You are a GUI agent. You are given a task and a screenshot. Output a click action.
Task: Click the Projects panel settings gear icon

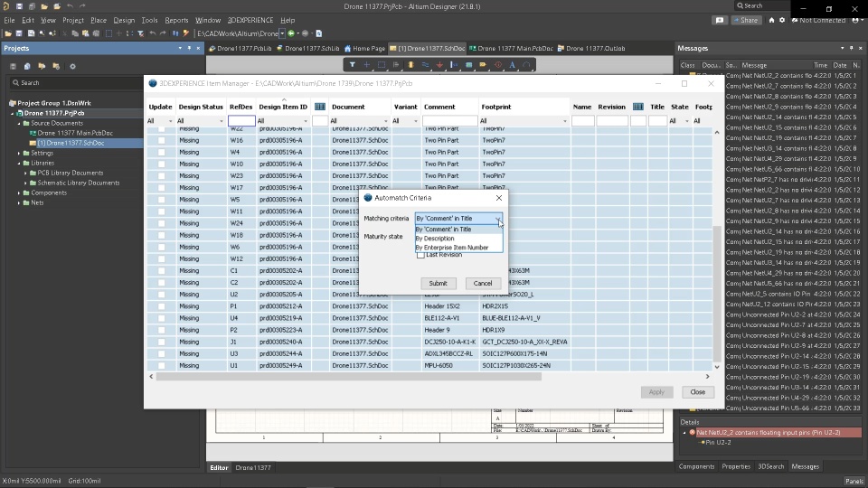[x=72, y=66]
